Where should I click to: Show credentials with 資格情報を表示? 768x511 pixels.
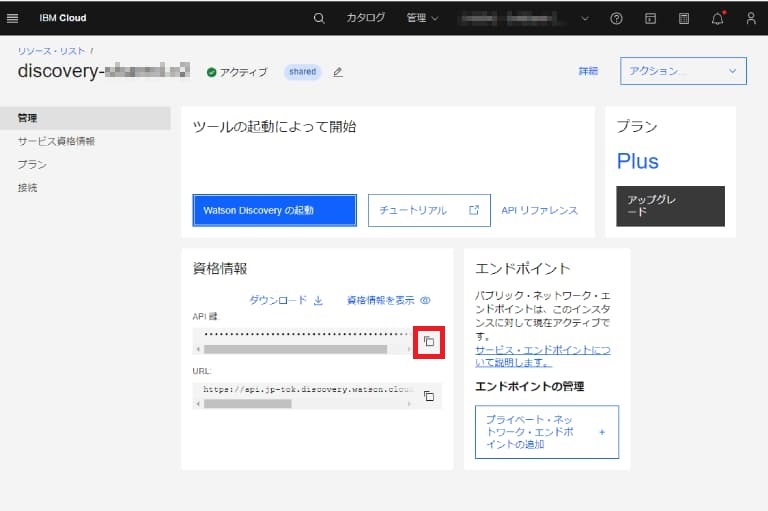(388, 300)
